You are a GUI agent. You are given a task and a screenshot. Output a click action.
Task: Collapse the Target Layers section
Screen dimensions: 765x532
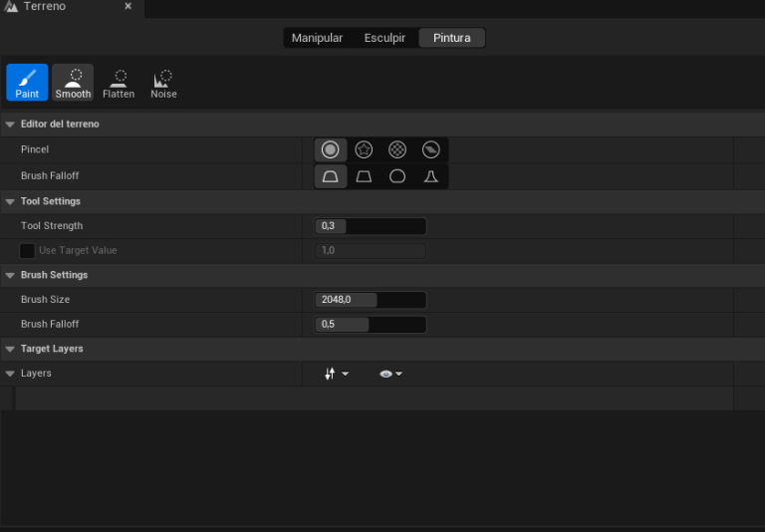point(10,349)
